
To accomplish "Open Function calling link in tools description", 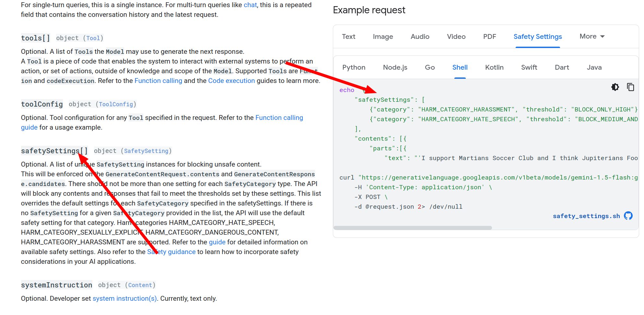I will click(x=158, y=81).
